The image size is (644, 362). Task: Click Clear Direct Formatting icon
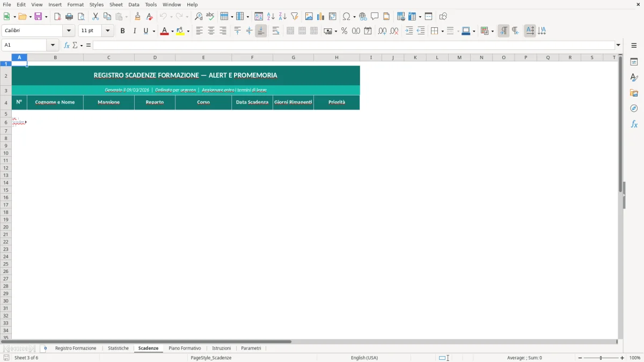(x=150, y=17)
